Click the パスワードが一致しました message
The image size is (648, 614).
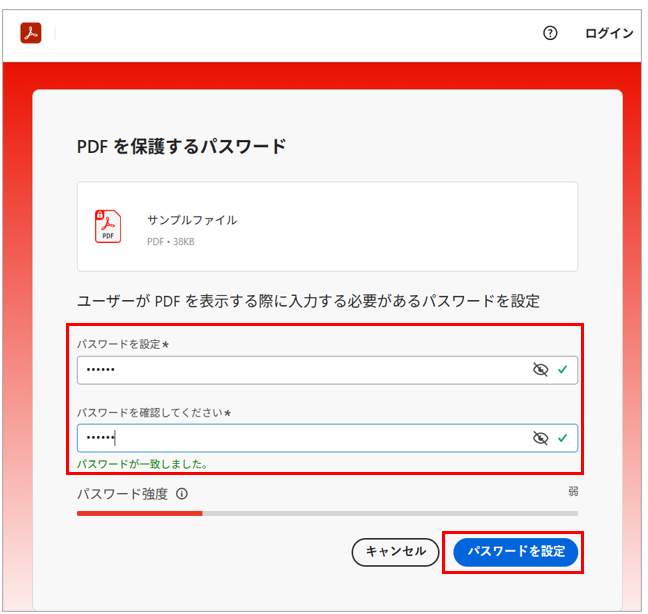point(142,464)
